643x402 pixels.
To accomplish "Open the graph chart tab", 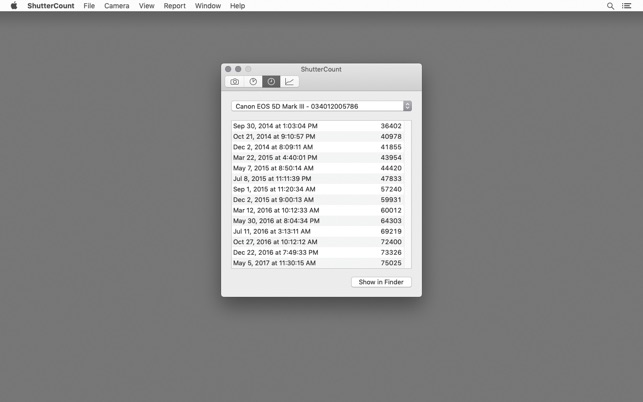I will click(290, 82).
